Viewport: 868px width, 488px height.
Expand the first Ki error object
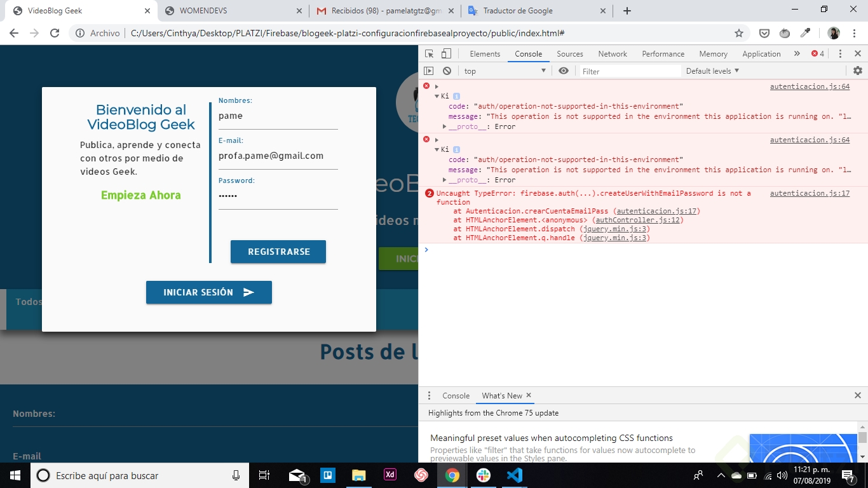tap(436, 96)
